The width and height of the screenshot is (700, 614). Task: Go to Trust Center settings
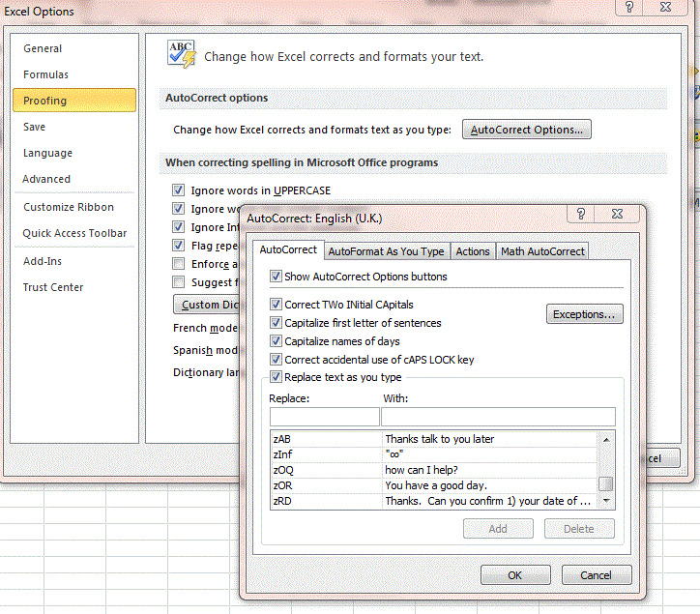click(x=53, y=287)
